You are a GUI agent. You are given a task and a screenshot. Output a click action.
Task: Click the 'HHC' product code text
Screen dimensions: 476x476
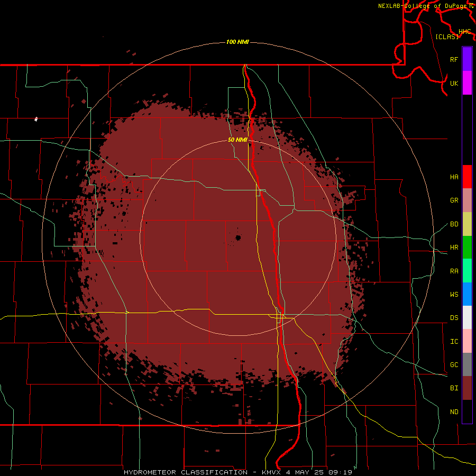tap(465, 32)
